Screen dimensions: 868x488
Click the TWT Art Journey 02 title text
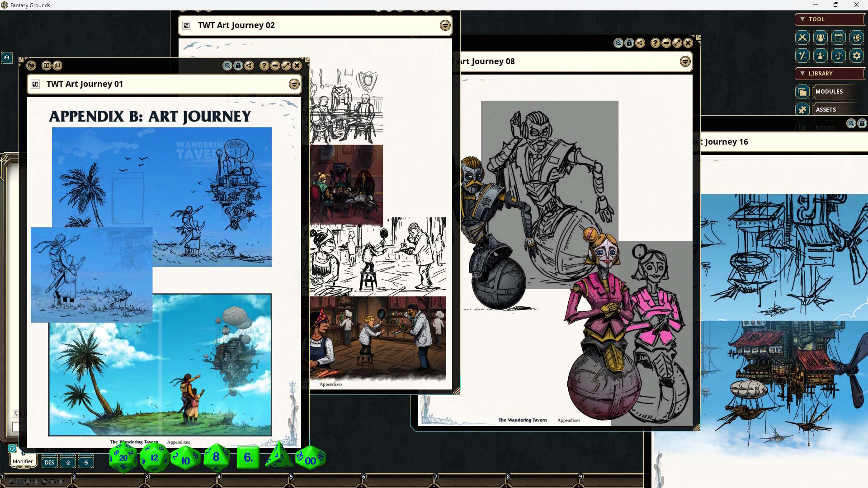click(x=236, y=25)
